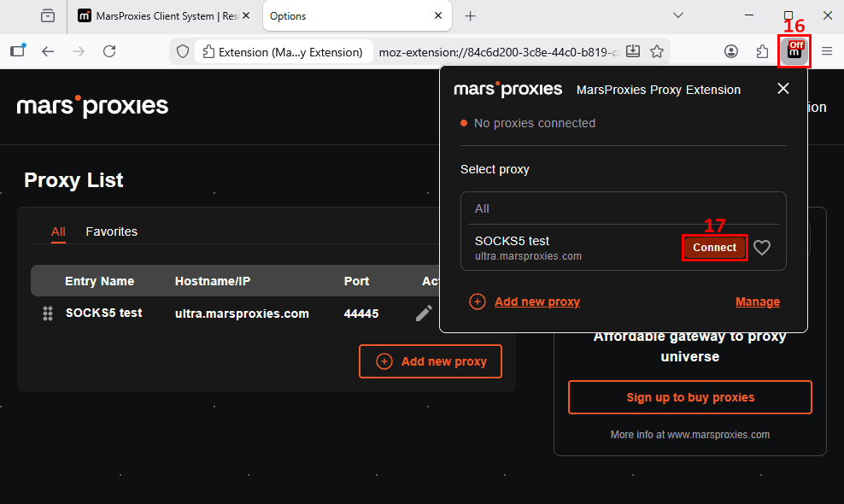844x504 pixels.
Task: Open the Extensions puzzle icon
Action: [x=762, y=52]
